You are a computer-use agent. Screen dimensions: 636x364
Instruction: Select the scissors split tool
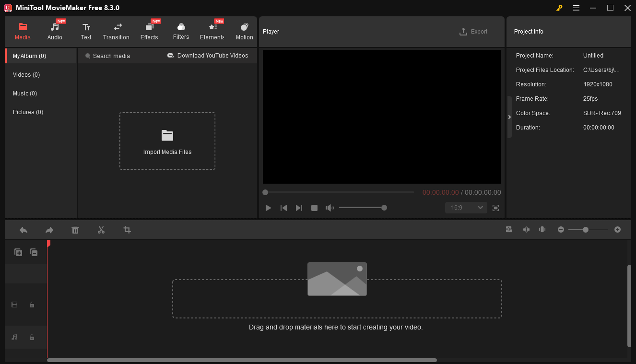pos(101,230)
